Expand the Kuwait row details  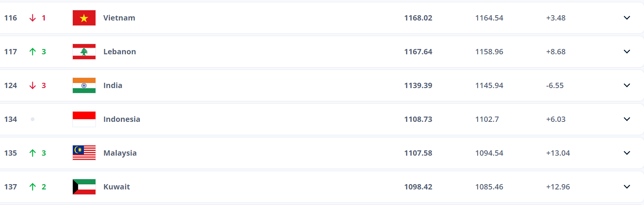[627, 187]
